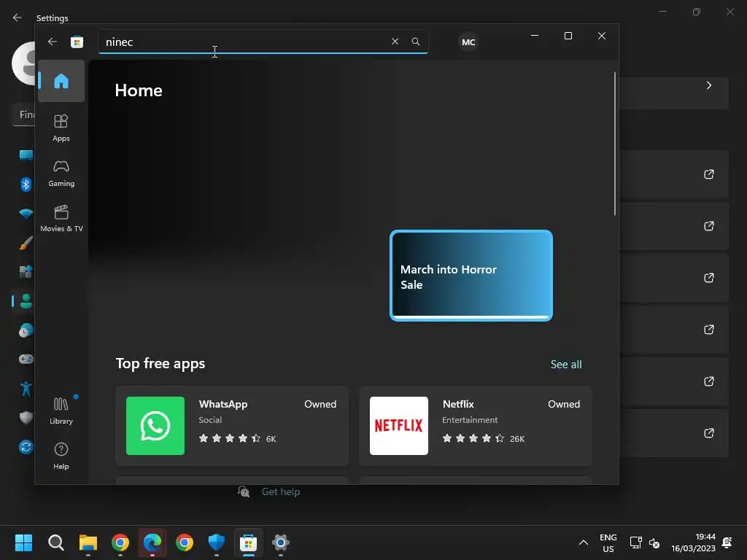The width and height of the screenshot is (747, 560).
Task: Select Privacy shield icon in Settings sidebar
Action: click(26, 418)
